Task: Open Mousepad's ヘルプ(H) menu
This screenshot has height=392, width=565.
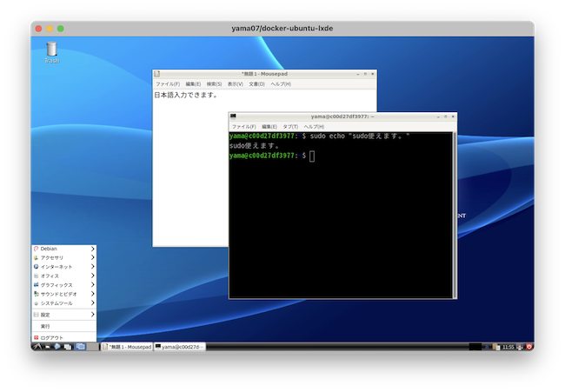Action: 281,84
